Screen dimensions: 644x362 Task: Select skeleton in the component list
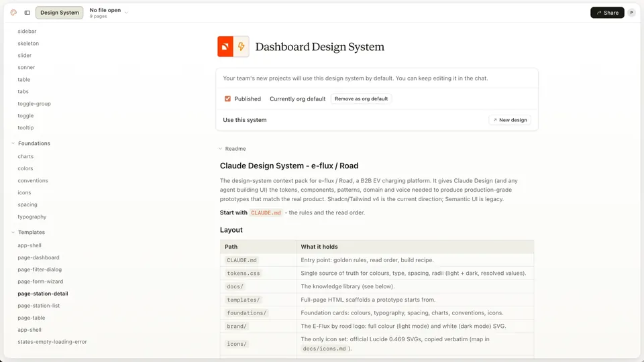click(x=28, y=43)
